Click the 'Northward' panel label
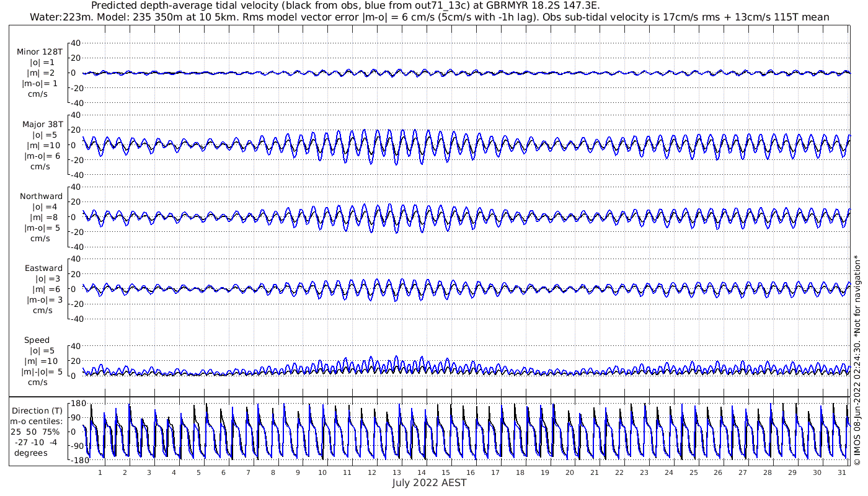 click(42, 197)
